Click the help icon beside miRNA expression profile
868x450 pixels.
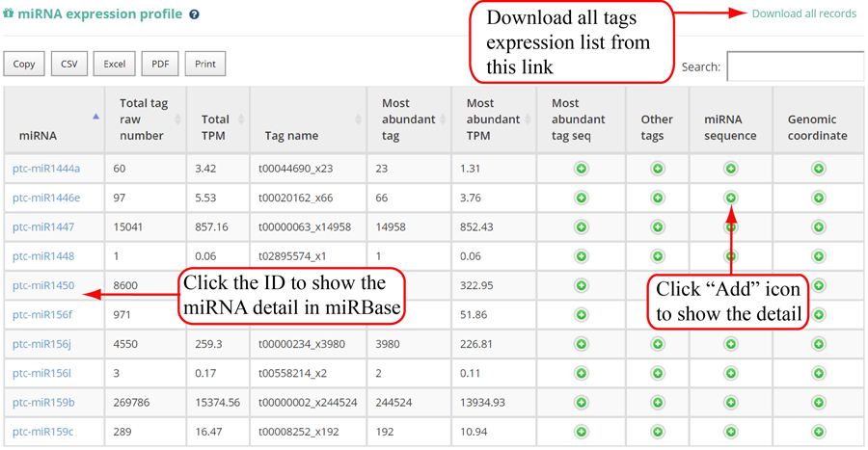click(x=194, y=15)
